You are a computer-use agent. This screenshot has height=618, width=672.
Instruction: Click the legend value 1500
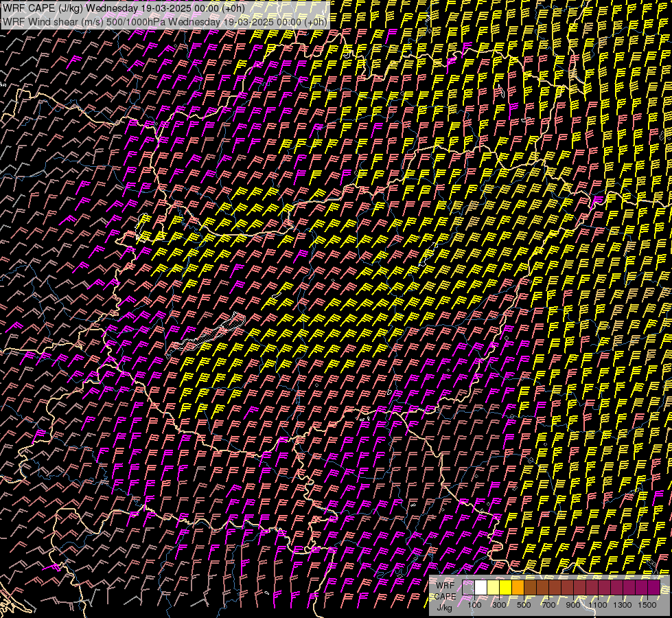click(647, 605)
